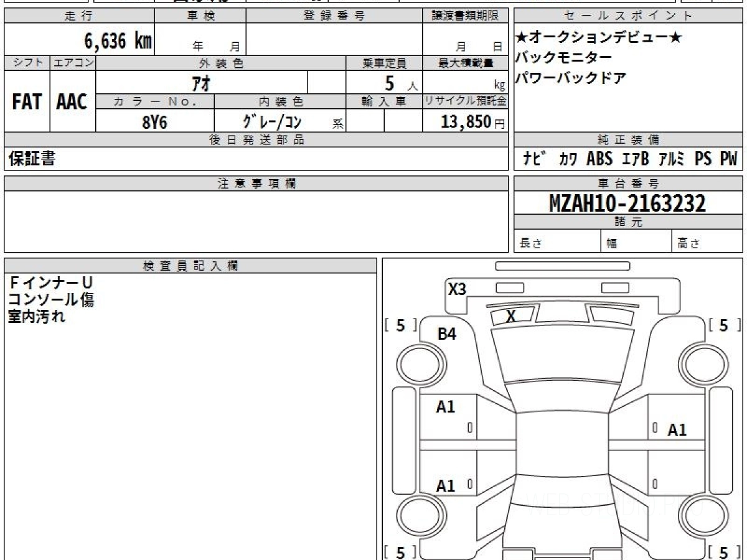Click the アルミ equipment label
This screenshot has height=560, width=747.
click(x=672, y=159)
